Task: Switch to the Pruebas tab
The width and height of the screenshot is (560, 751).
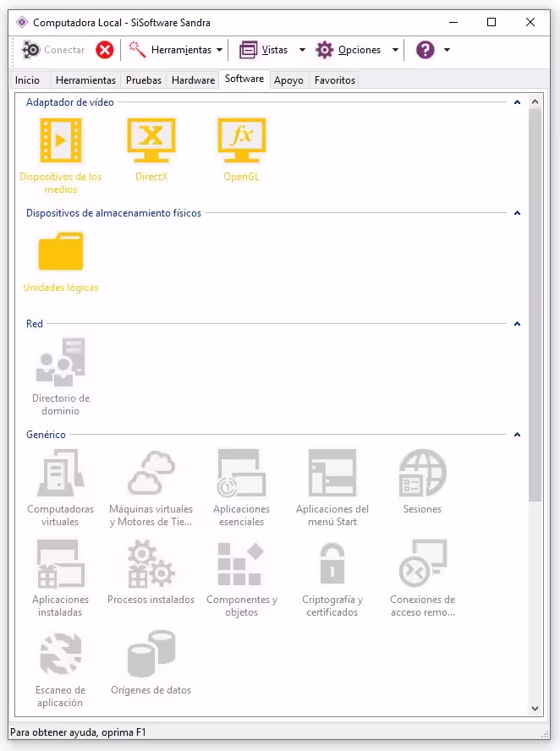Action: tap(144, 80)
